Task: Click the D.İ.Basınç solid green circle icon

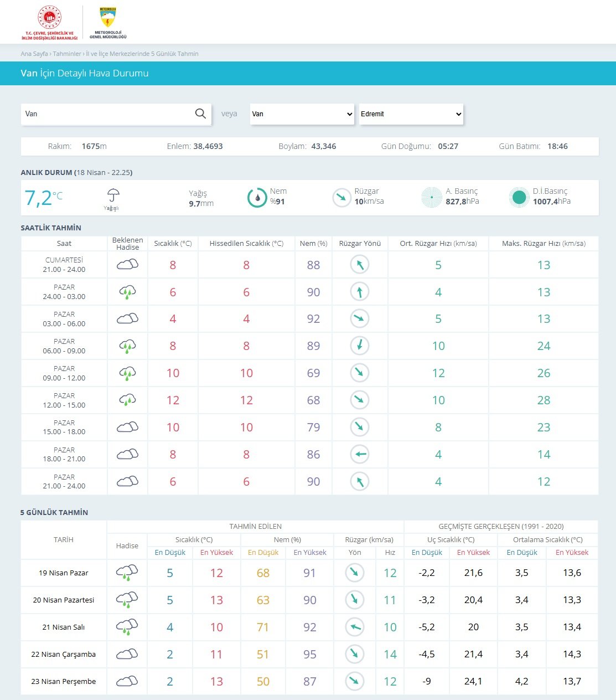Action: (519, 197)
